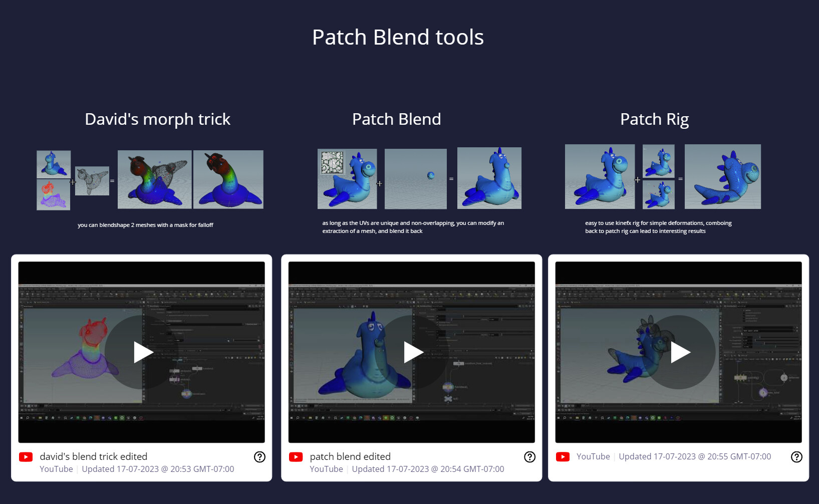The height and width of the screenshot is (504, 819).
Task: Play the patch blend edited video
Action: pos(412,352)
